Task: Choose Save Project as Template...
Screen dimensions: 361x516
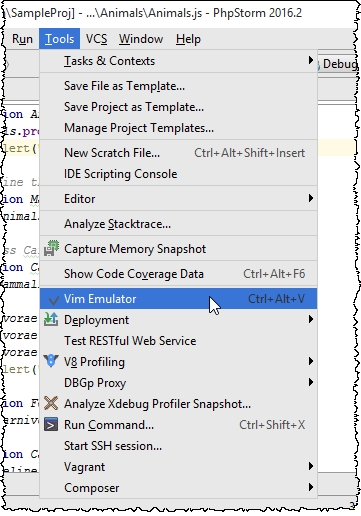Action: pyautogui.click(x=178, y=107)
